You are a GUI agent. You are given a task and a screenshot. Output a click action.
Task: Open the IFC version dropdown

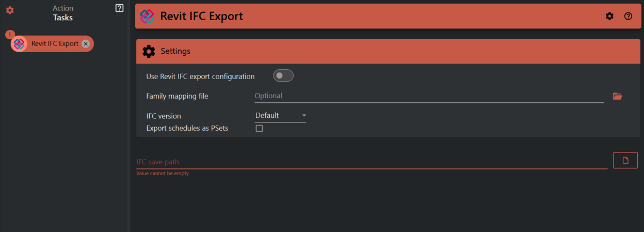pyautogui.click(x=280, y=116)
